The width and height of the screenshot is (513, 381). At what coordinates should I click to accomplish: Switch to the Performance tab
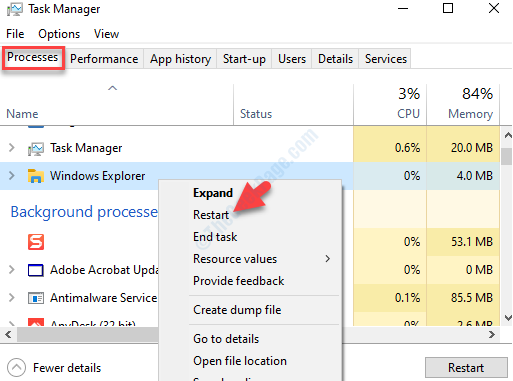(x=104, y=59)
